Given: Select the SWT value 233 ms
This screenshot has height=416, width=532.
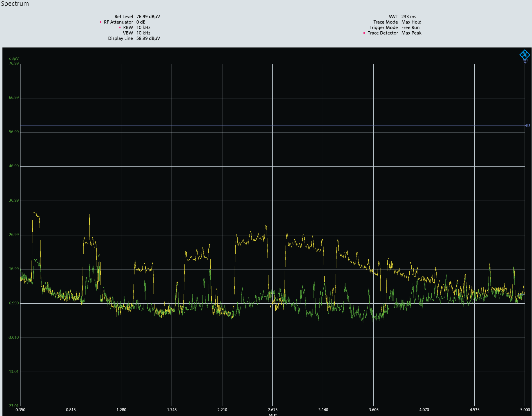Looking at the screenshot, I should 409,17.
